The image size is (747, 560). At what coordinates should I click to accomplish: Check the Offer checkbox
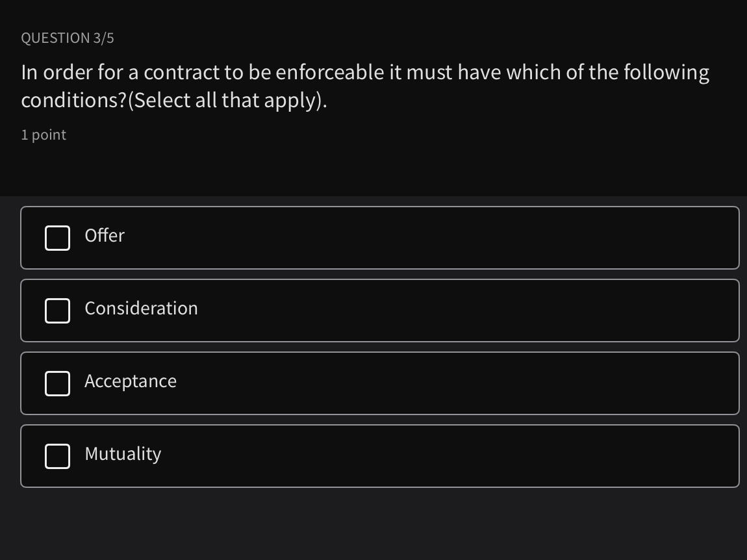point(57,238)
